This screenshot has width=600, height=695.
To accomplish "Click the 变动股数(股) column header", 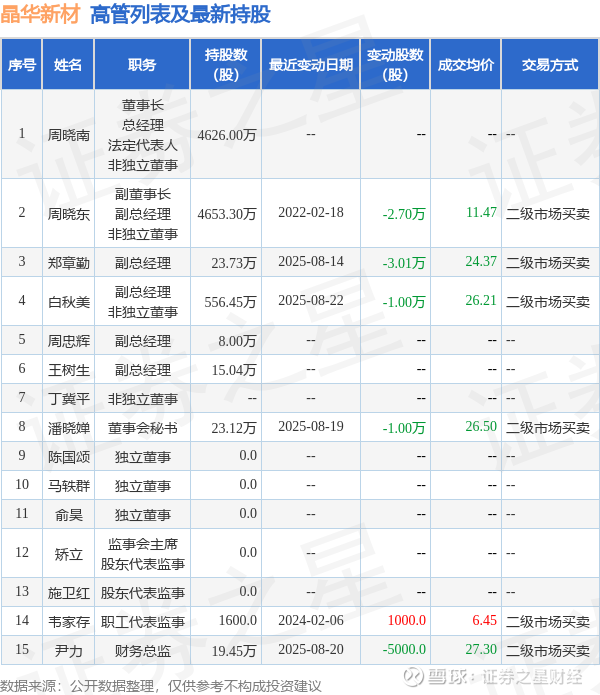I will [395, 65].
